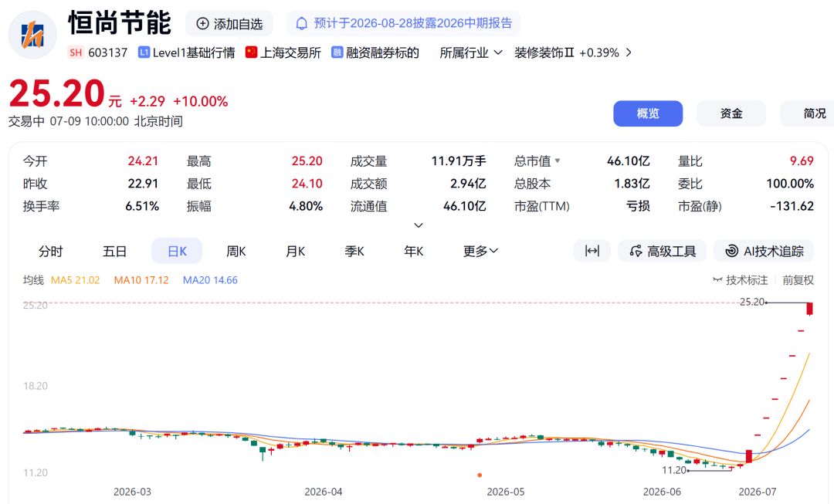Click the orange event dot on chart
Screen dimensions: 834x504
pos(480,475)
